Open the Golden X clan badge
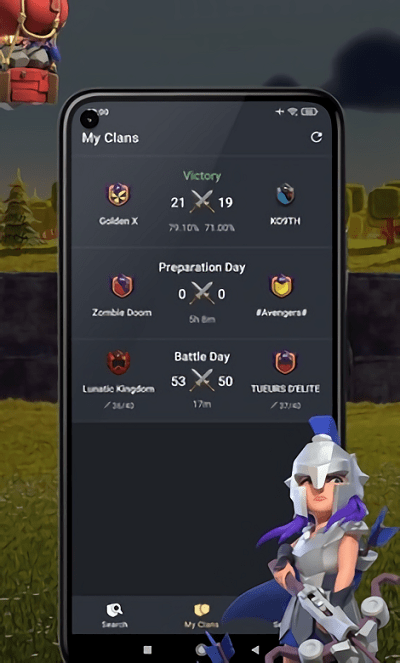400x663 pixels. pyautogui.click(x=118, y=195)
